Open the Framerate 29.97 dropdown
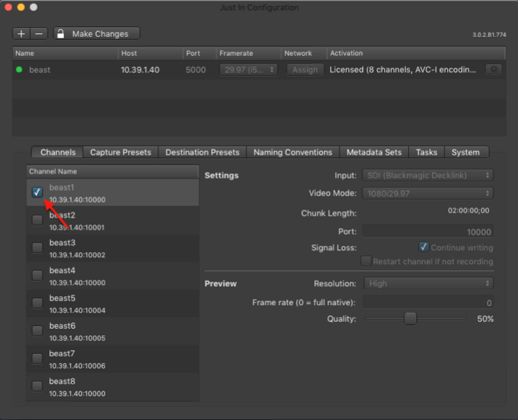This screenshot has height=420, width=518. [249, 70]
